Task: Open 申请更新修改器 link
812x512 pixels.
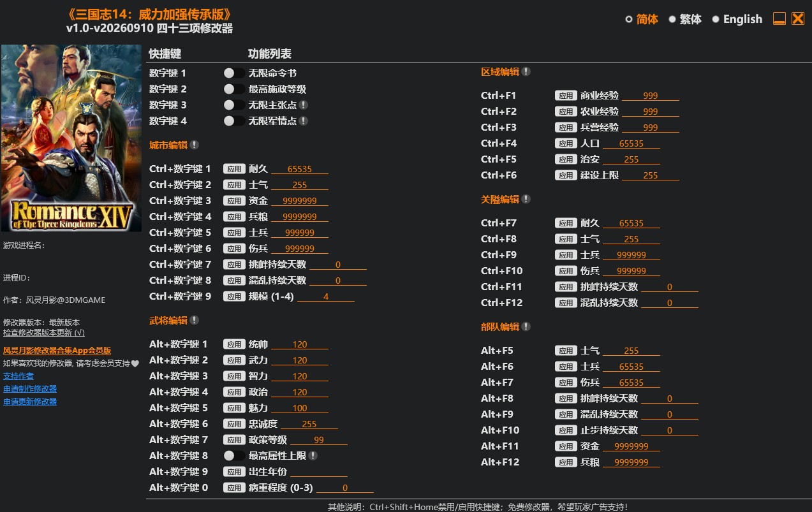Action: (30, 402)
